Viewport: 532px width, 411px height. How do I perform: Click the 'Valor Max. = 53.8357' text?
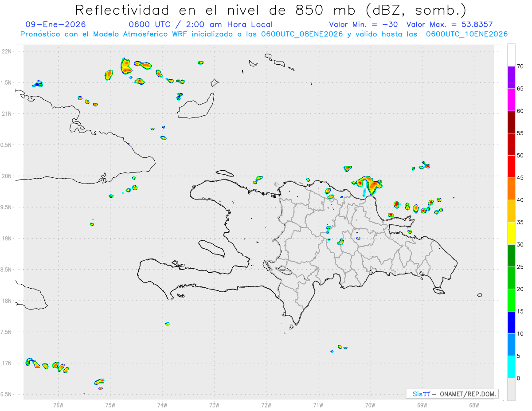pos(450,24)
